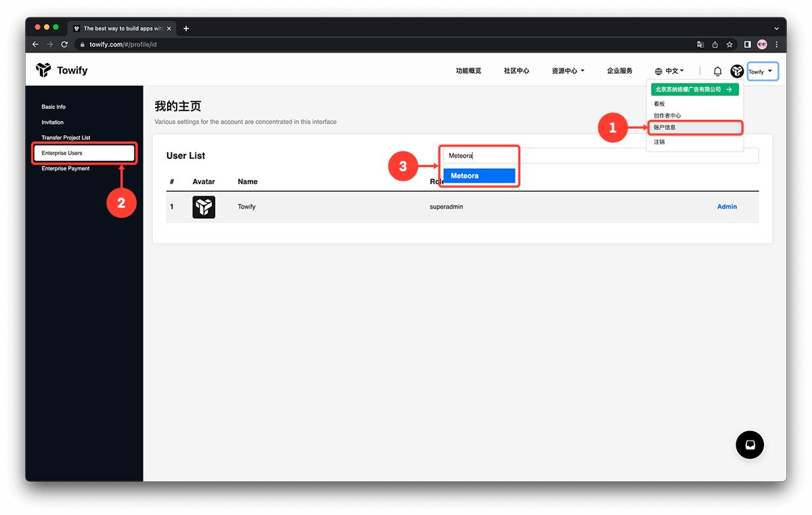Click the Avatar column header
This screenshot has width=812, height=515.
[x=204, y=182]
